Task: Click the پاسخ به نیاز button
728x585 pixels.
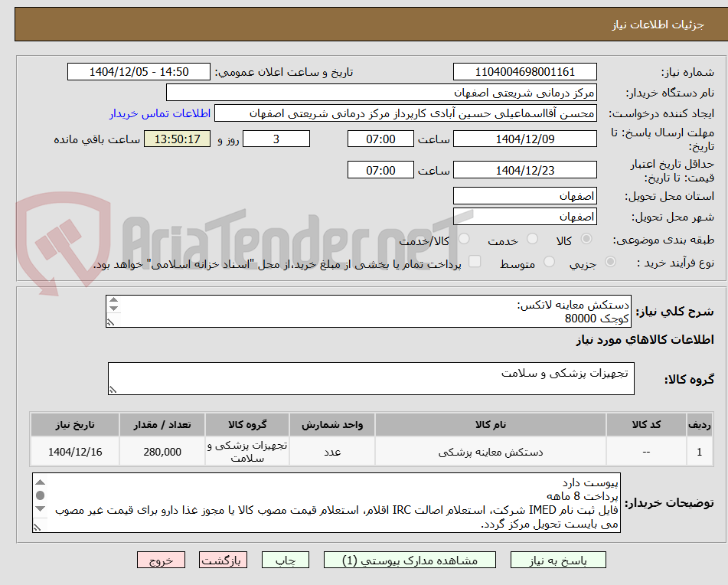Action: click(558, 560)
